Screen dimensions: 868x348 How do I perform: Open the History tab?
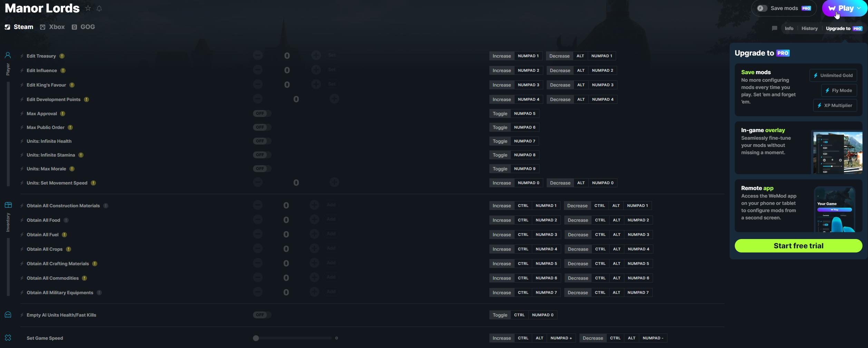(x=809, y=28)
